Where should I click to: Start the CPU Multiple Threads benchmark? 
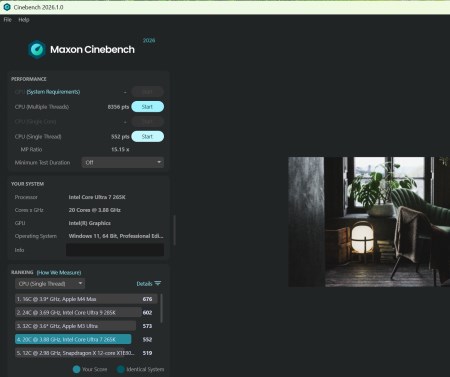click(x=148, y=107)
